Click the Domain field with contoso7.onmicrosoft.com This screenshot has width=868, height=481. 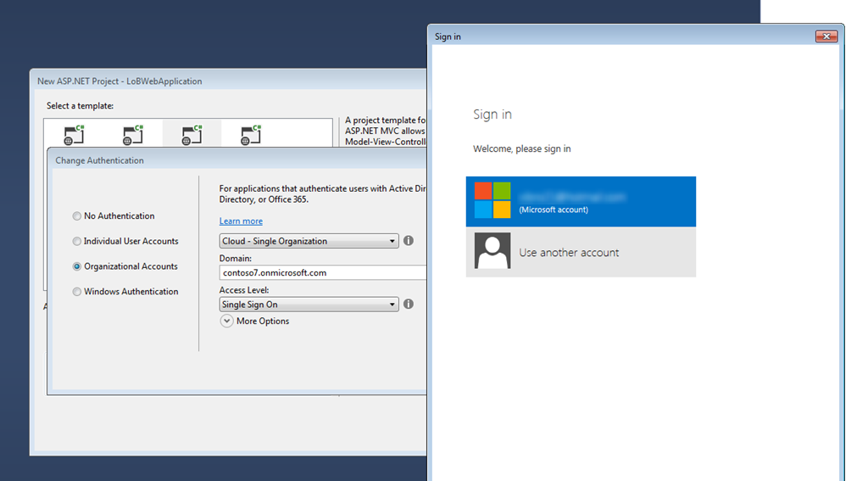pos(323,272)
